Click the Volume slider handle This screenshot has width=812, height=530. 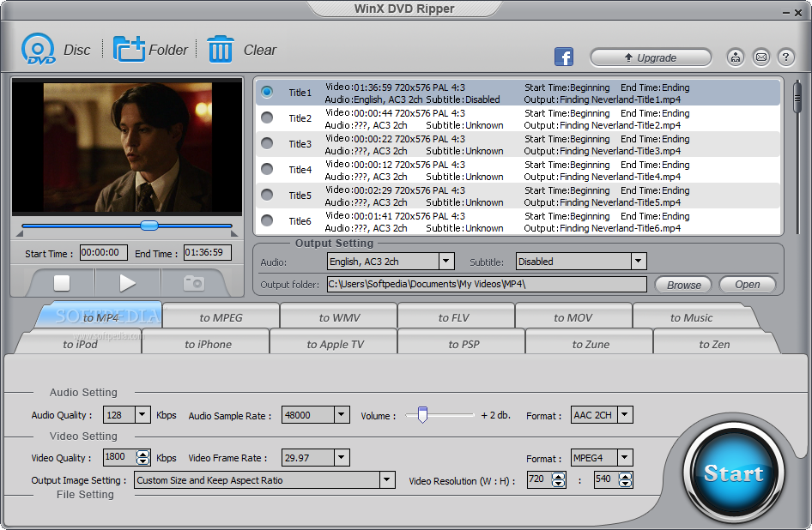coord(422,414)
